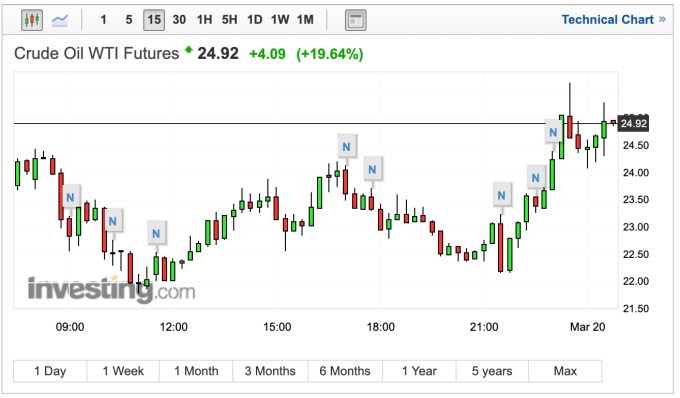Show the 1 Week range
Image resolution: width=680 pixels, height=398 pixels.
coord(123,371)
